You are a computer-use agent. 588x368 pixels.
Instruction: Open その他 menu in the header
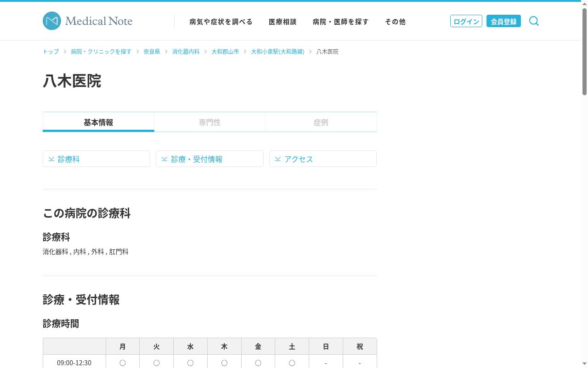point(395,22)
